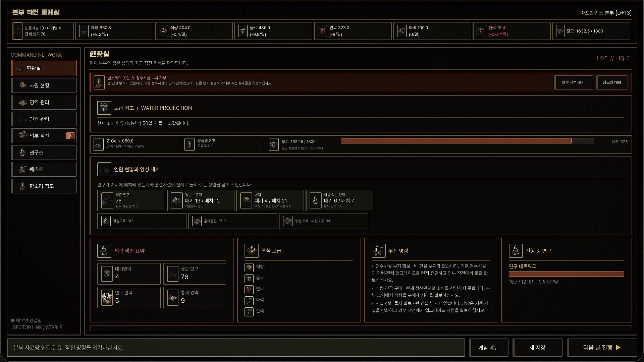Screen dimensions: 644x362
Task: Click the 진행 중 연구 header icon
Action: pyautogui.click(x=516, y=251)
